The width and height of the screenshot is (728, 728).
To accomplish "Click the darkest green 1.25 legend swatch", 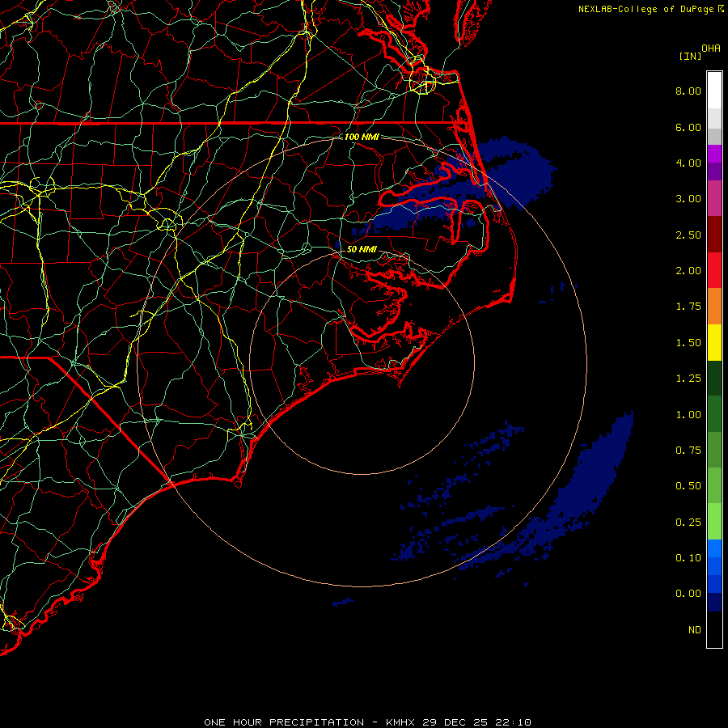I will pyautogui.click(x=714, y=378).
